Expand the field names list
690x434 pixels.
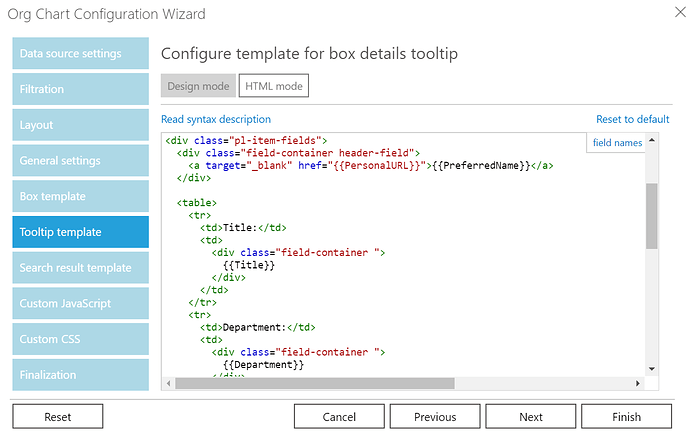click(617, 143)
